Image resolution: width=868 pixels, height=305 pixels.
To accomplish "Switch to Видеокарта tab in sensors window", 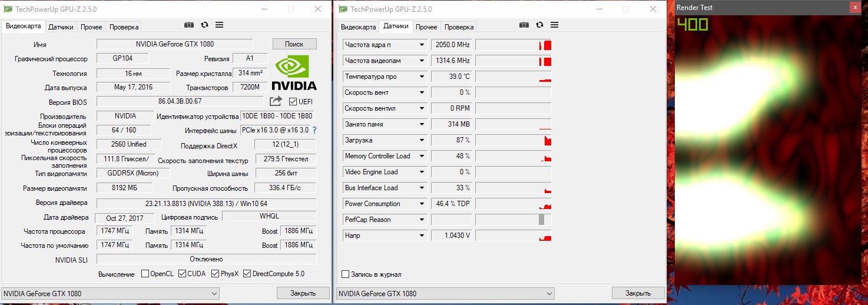I will pyautogui.click(x=358, y=27).
